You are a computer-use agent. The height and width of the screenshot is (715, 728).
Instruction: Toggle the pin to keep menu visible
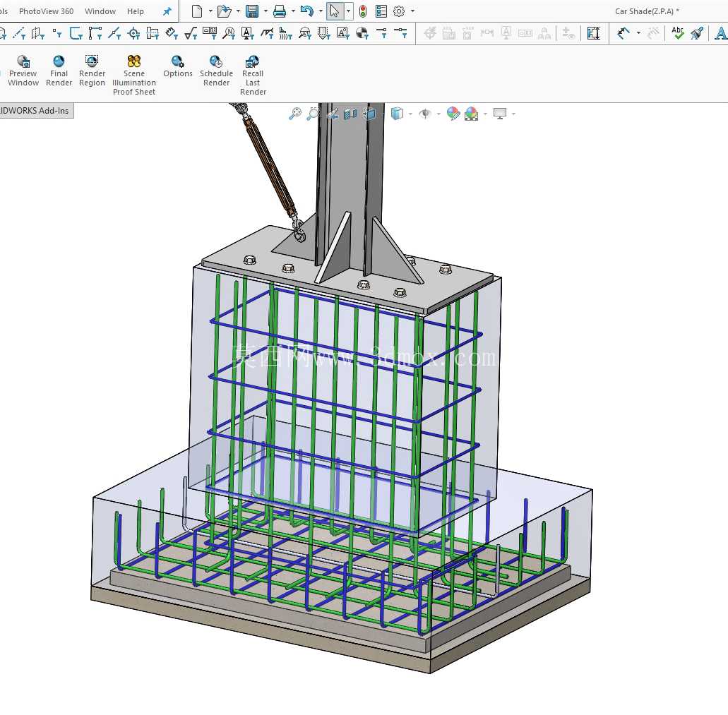click(x=167, y=11)
